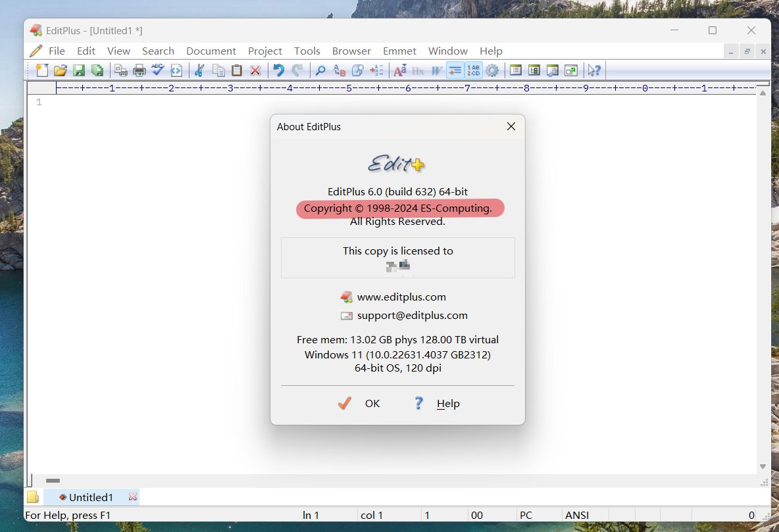Click the Replace icon

pos(339,70)
